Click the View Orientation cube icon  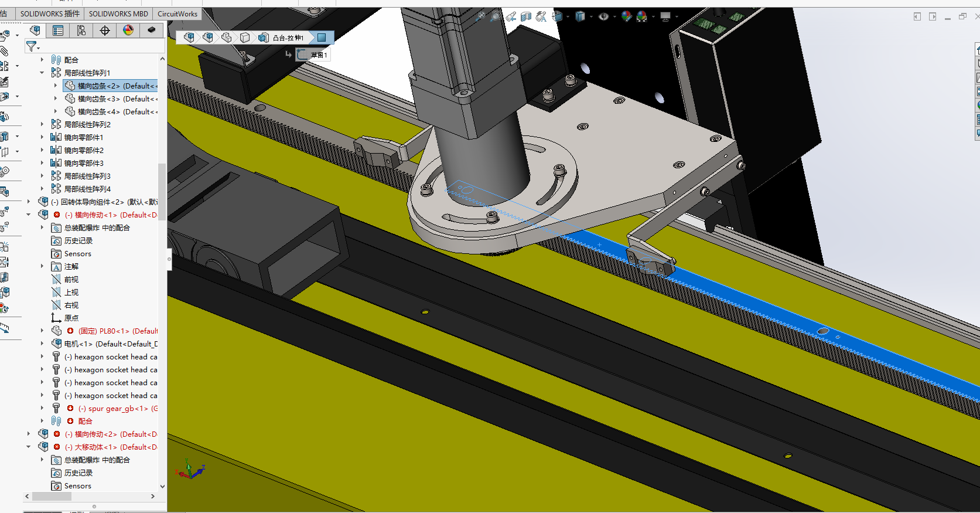pyautogui.click(x=557, y=16)
